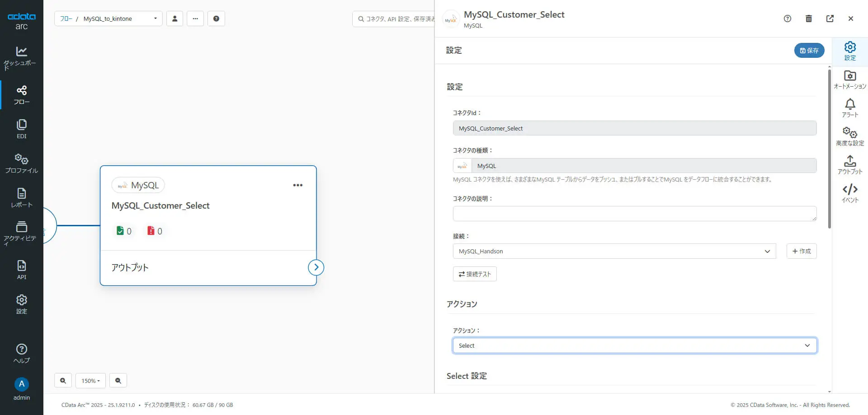868x415 pixels.
Task: Open the Dashboard from the sidebar
Action: (x=21, y=57)
